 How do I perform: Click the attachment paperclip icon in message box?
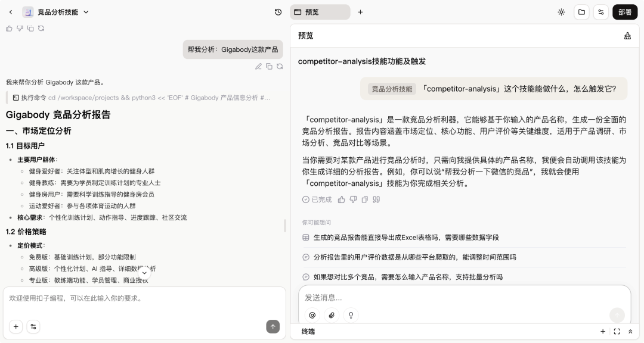(x=332, y=315)
